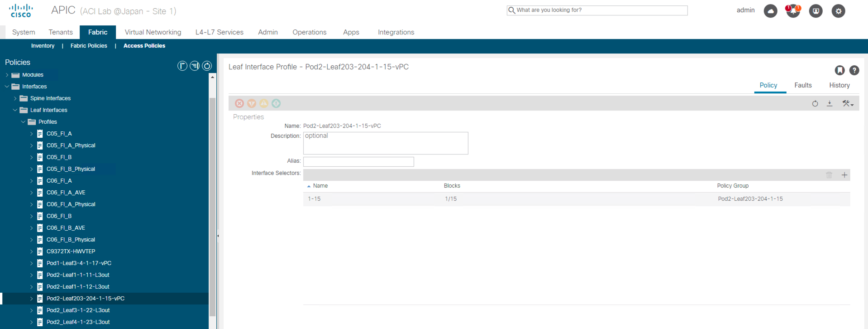The width and height of the screenshot is (868, 329).
Task: Refresh the Policies navigation tree
Action: click(x=207, y=66)
